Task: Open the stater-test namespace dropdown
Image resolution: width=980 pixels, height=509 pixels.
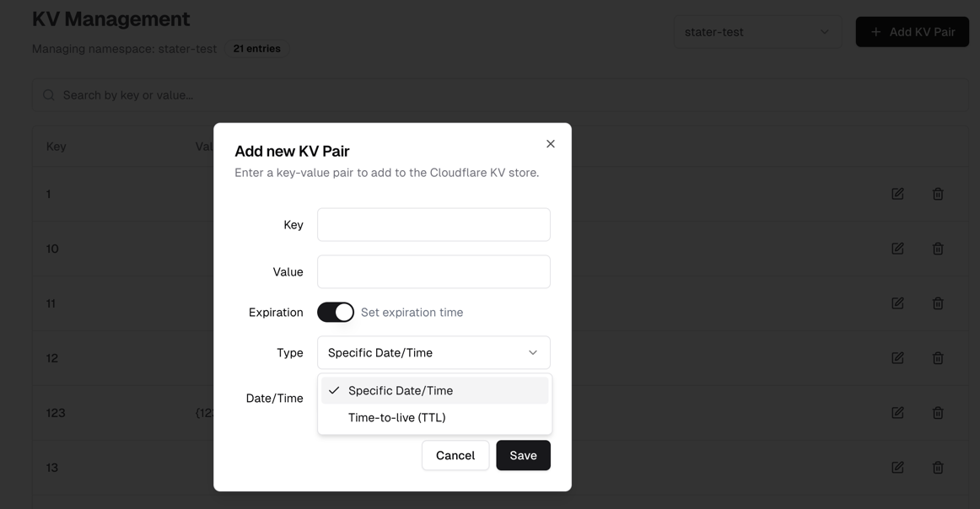Action: (x=757, y=31)
